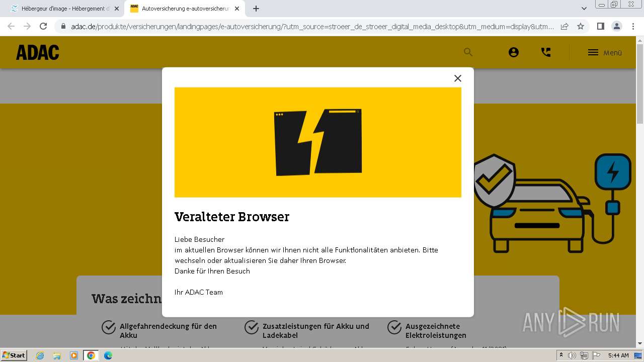Screen dimensions: 644x362
Task: Click checkmark icon beside Zusatzleistungen
Action: 252,327
